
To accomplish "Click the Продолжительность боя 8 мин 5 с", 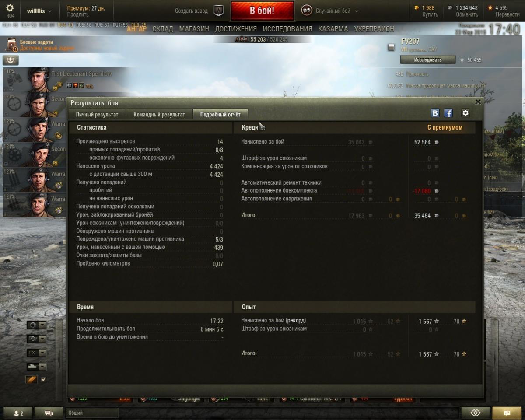I will tap(212, 329).
